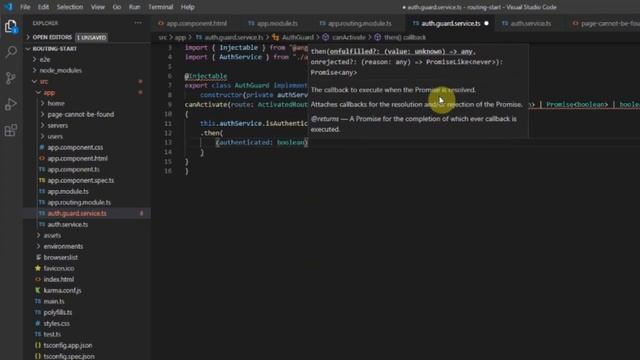Screen dimensions: 640x360
Task: Expand the users folder
Action: (55, 136)
